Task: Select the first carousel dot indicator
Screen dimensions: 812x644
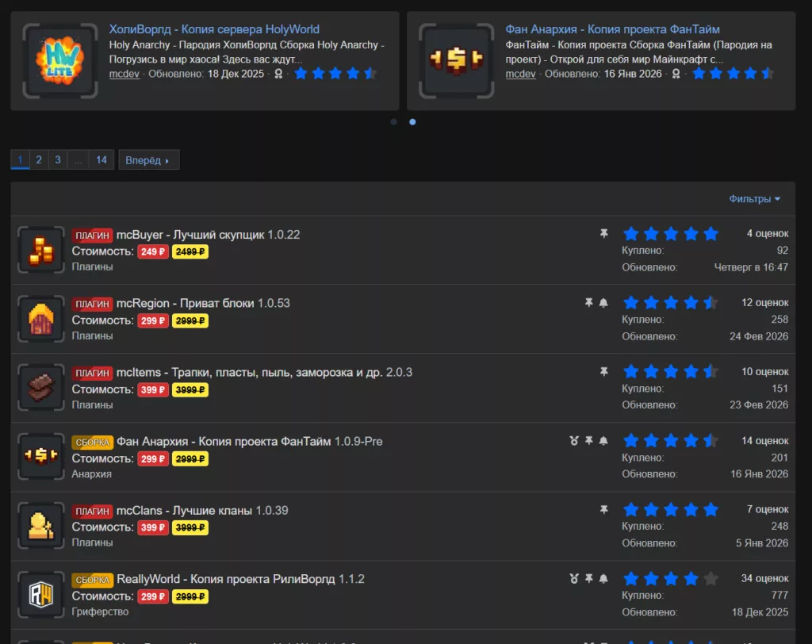Action: [394, 122]
